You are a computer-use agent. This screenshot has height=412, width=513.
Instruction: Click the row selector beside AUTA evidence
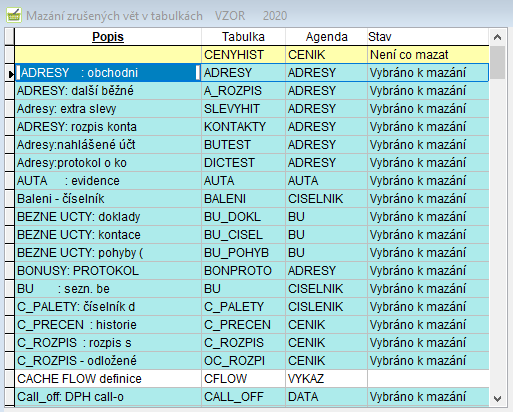coord(10,181)
